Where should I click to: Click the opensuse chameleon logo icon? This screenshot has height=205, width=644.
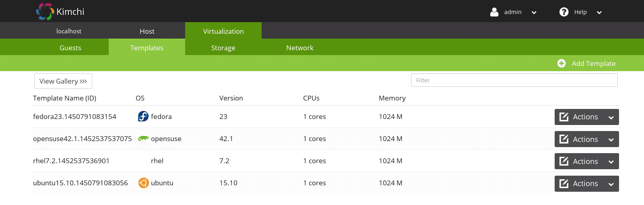143,138
